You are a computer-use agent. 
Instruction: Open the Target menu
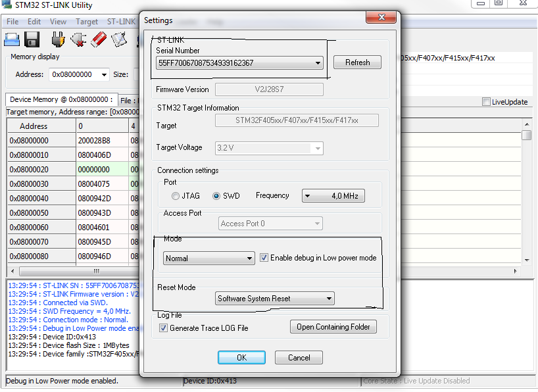(87, 21)
